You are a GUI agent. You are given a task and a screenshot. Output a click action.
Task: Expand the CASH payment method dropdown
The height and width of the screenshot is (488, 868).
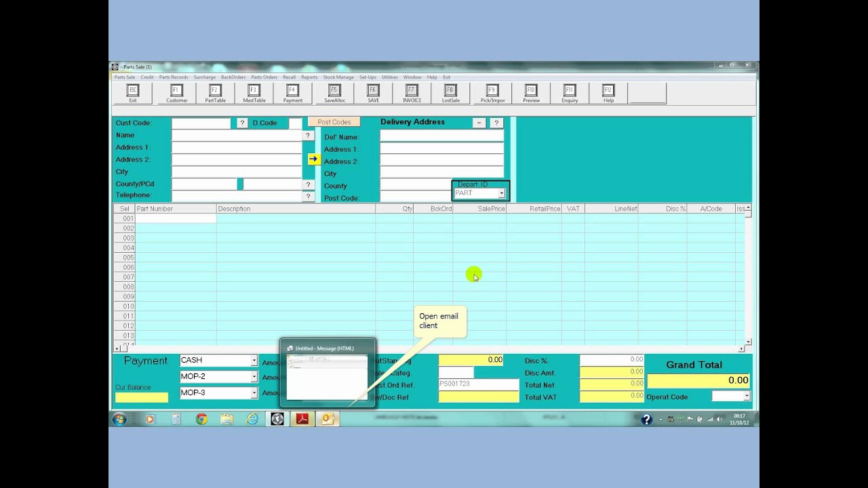click(254, 361)
